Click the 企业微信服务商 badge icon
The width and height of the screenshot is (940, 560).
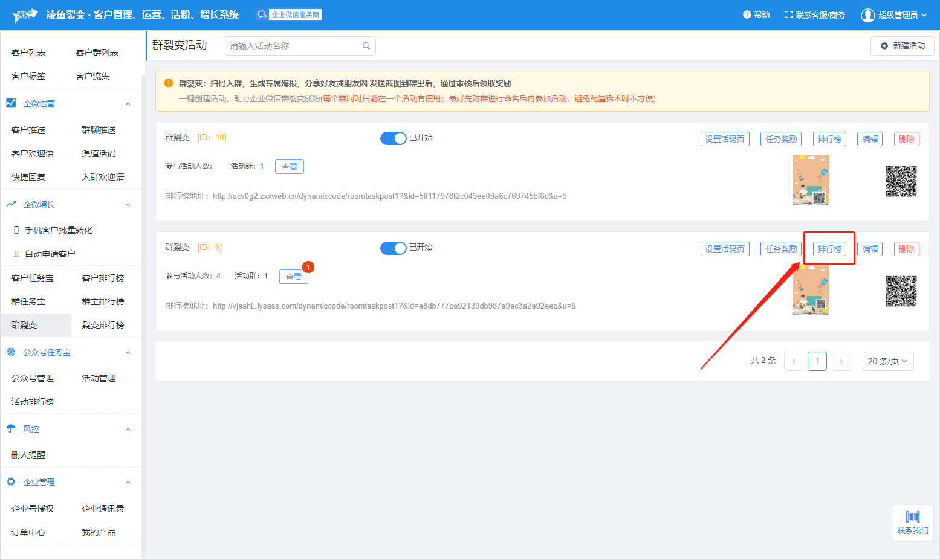pos(262,14)
